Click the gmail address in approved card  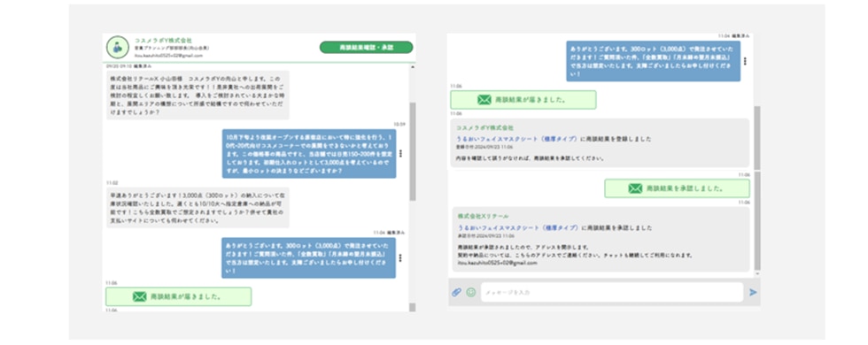pyautogui.click(x=497, y=264)
